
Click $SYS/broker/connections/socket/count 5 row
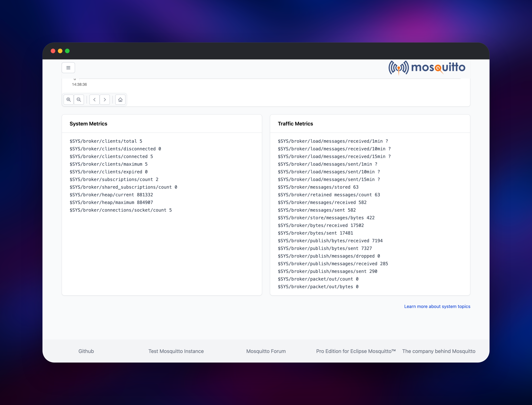121,210
